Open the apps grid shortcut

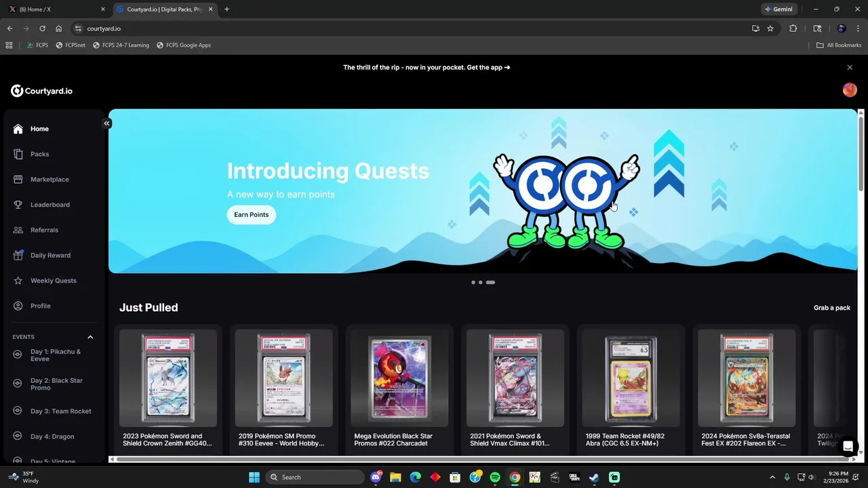9,45
